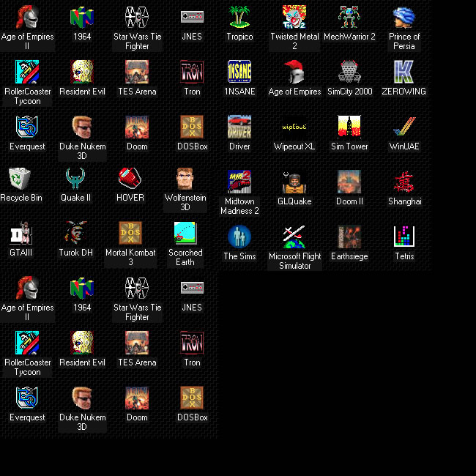
Task: Select the Earthsiege icon
Action: [x=349, y=237]
